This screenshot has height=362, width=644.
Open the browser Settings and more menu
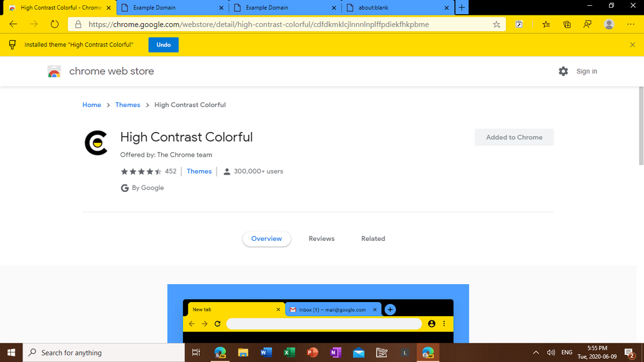[631, 24]
